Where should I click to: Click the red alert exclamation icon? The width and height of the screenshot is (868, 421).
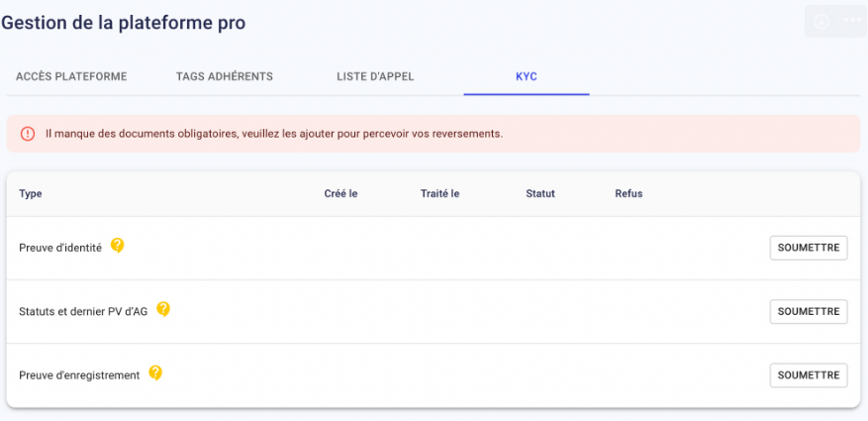coord(27,134)
